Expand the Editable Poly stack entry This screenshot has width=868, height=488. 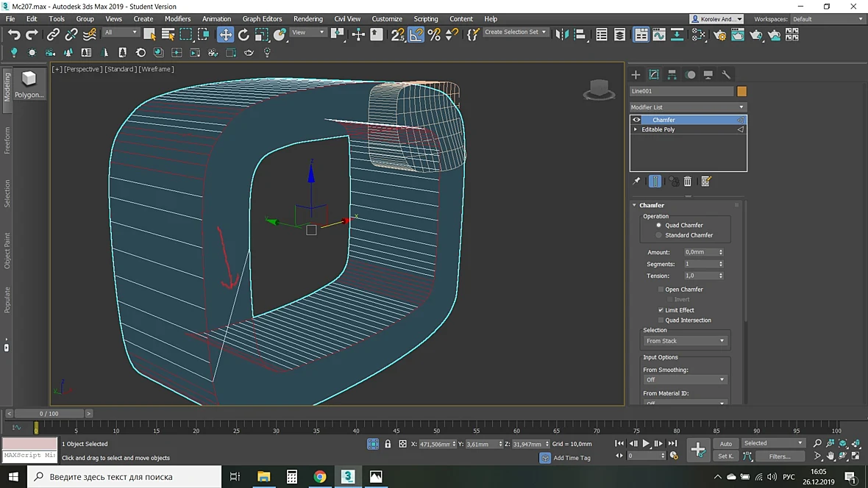pos(636,129)
